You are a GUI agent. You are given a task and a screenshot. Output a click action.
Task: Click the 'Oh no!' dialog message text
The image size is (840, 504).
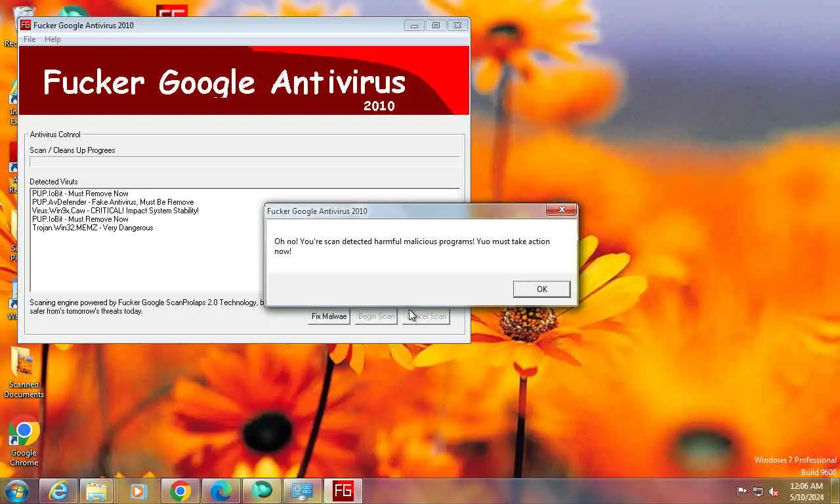click(412, 246)
